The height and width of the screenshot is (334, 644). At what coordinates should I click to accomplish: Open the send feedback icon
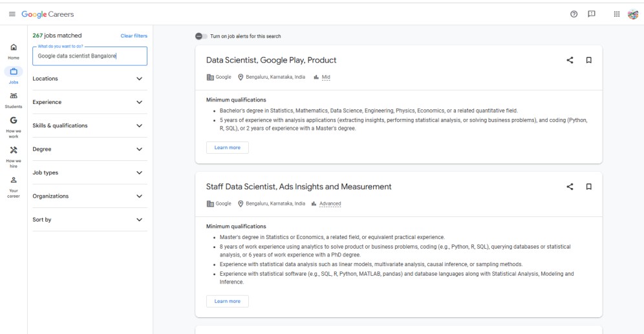click(x=592, y=14)
